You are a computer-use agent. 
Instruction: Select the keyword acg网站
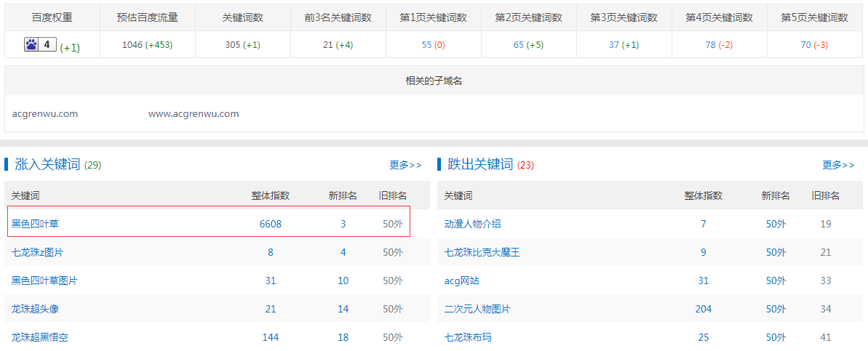(461, 281)
